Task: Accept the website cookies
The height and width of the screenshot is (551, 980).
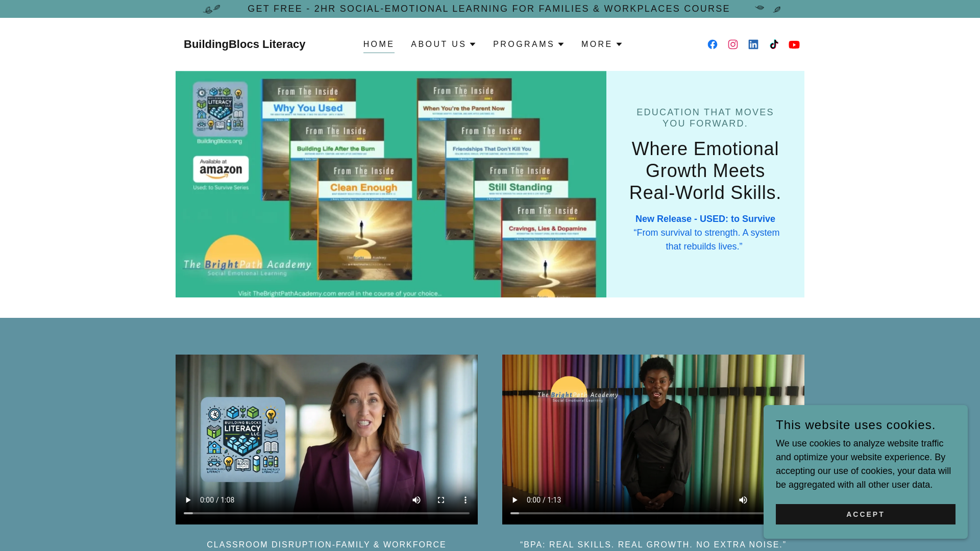Action: 865,514
